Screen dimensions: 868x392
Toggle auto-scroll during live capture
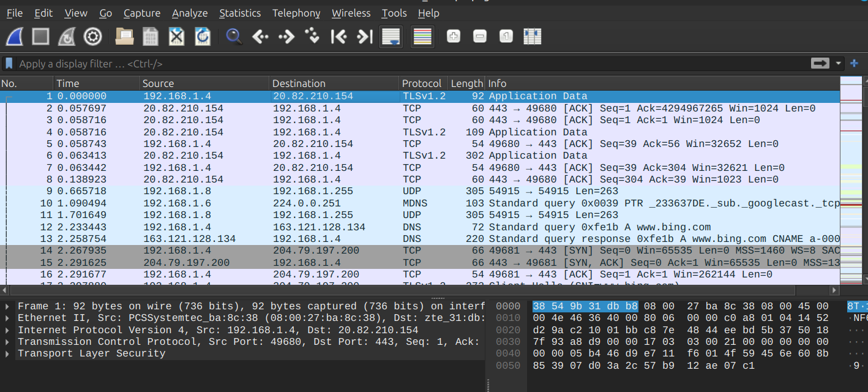[391, 37]
